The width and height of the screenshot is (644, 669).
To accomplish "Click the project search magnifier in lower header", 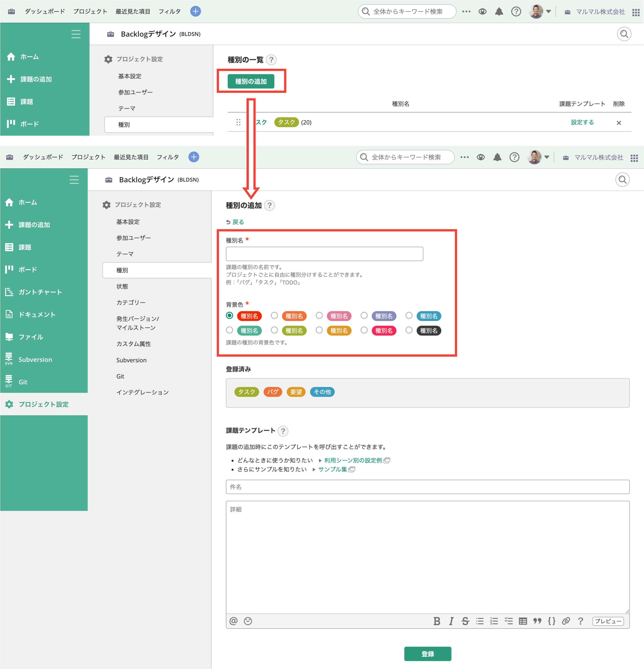I will [622, 180].
